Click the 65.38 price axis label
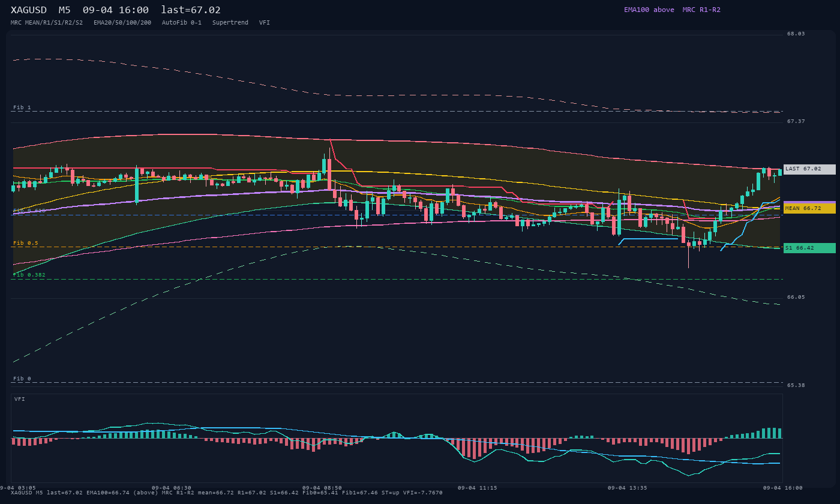The height and width of the screenshot is (504, 840). (x=796, y=385)
